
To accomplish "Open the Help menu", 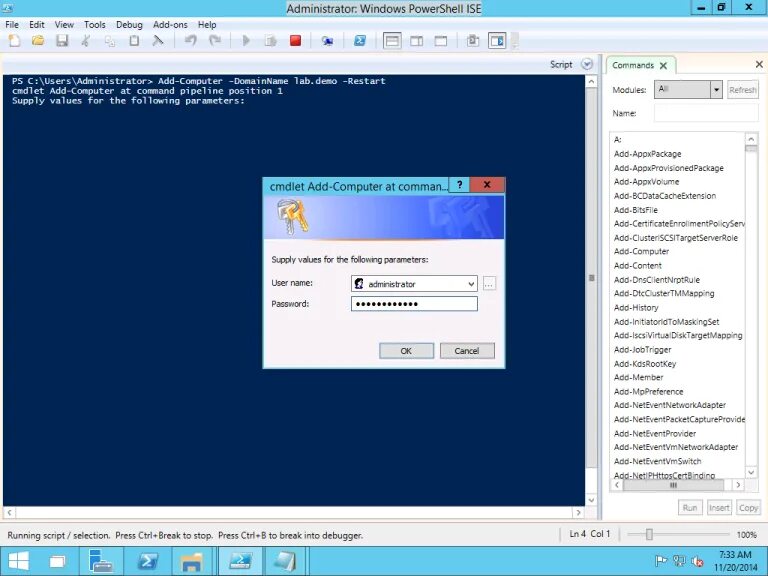I will point(207,24).
